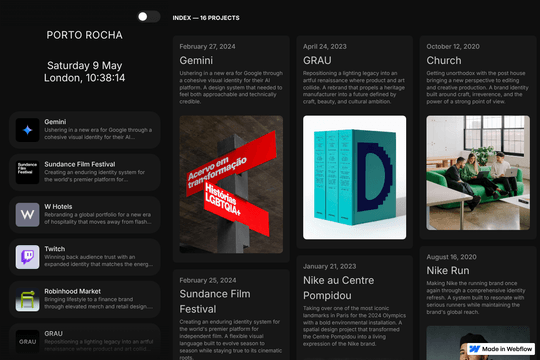Click the Twitch description in the sidebar
540x360 pixels.
[98, 261]
